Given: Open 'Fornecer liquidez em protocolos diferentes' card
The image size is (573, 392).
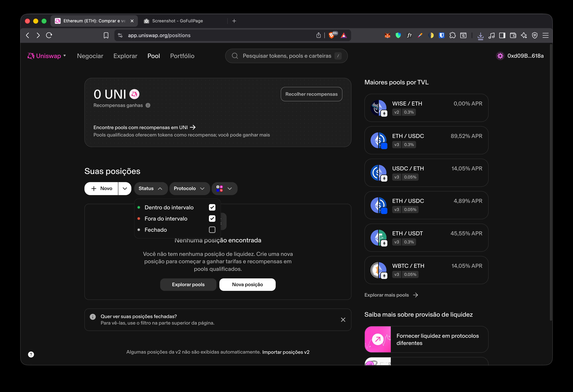Looking at the screenshot, I should pos(426,339).
